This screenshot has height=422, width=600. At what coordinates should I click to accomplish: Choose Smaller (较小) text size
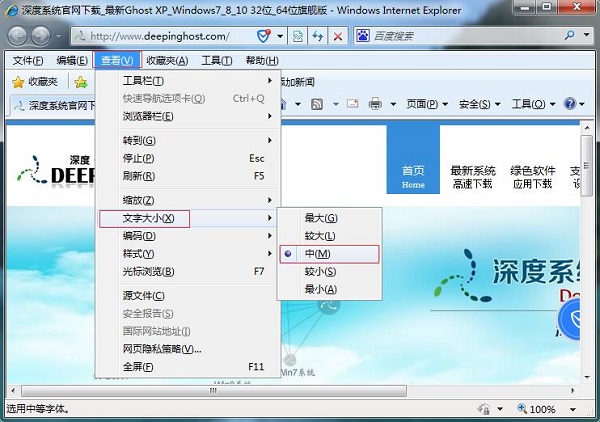pos(329,272)
